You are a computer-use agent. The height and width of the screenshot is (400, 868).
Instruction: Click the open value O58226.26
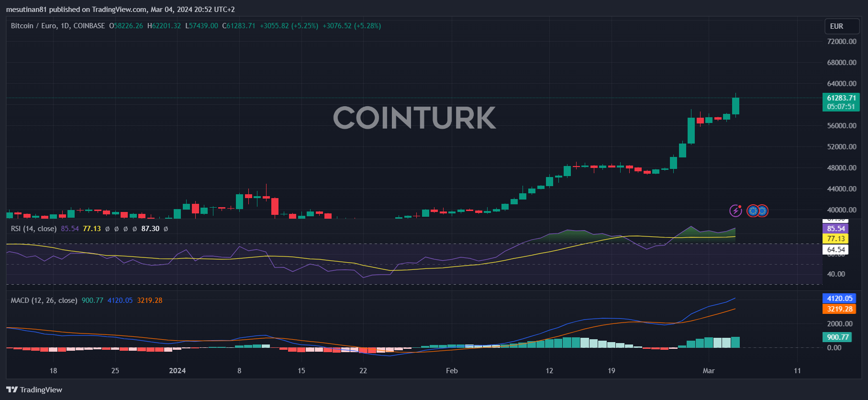click(x=126, y=26)
